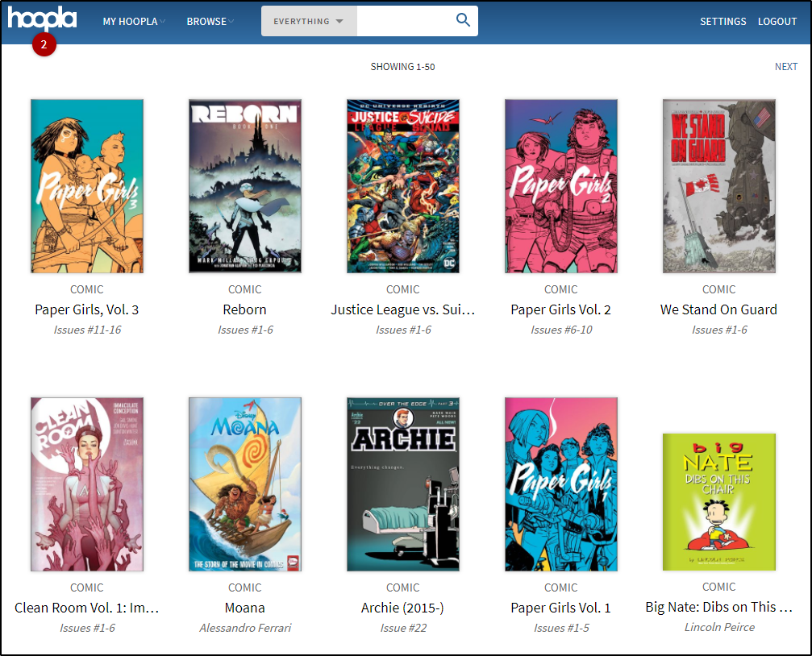Viewport: 812px width, 656px height.
Task: Open Clean Room Vol. 1 cover
Action: [87, 484]
